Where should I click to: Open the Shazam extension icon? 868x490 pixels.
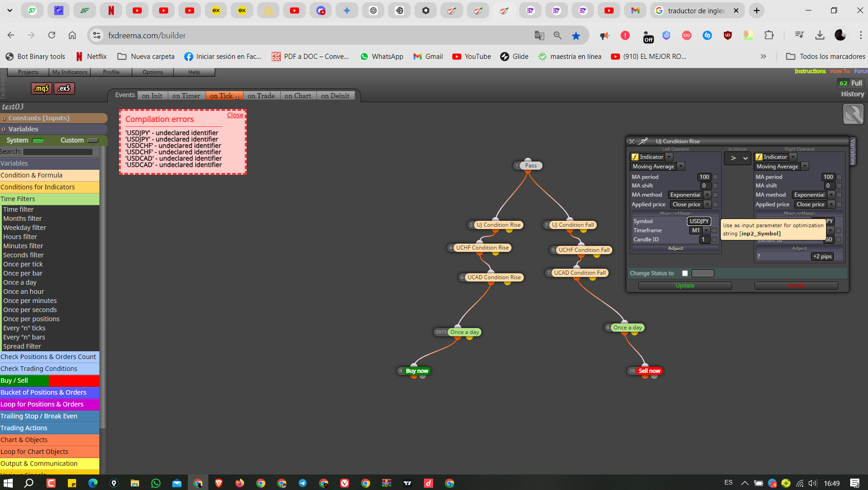tap(707, 36)
